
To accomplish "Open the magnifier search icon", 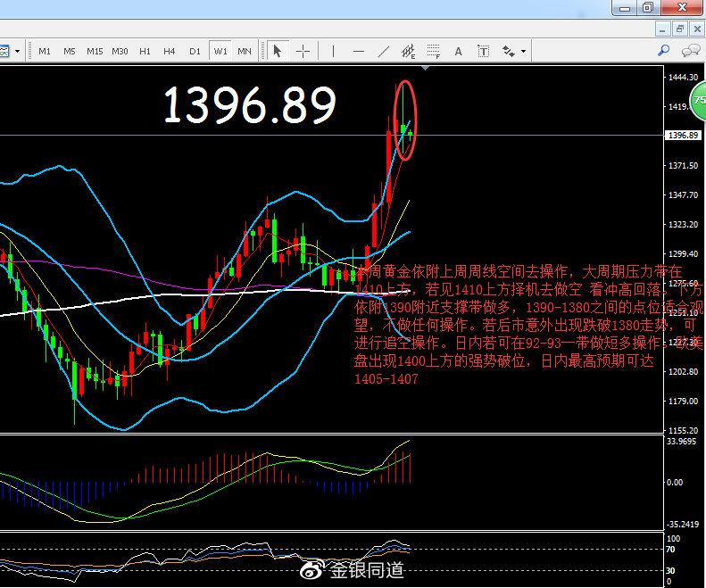I will 663,51.
